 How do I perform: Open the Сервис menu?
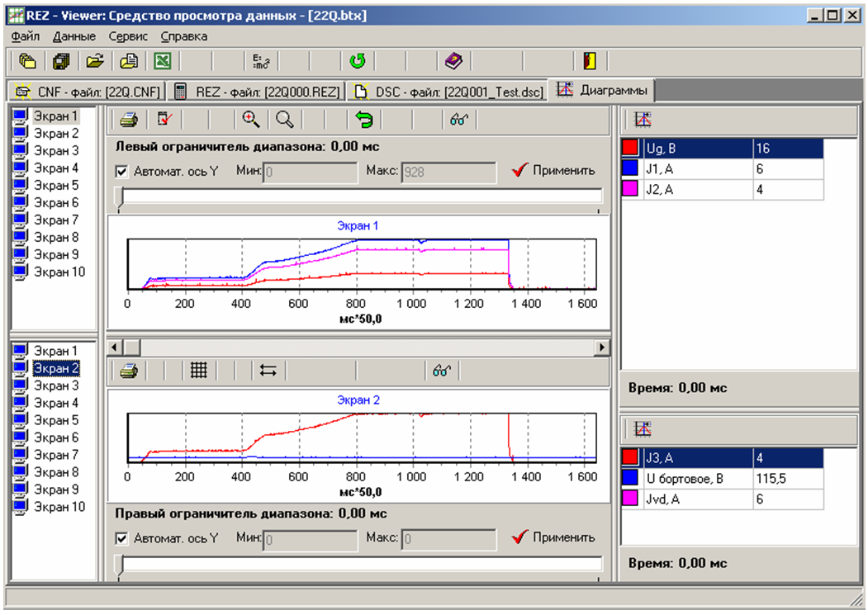[x=128, y=36]
